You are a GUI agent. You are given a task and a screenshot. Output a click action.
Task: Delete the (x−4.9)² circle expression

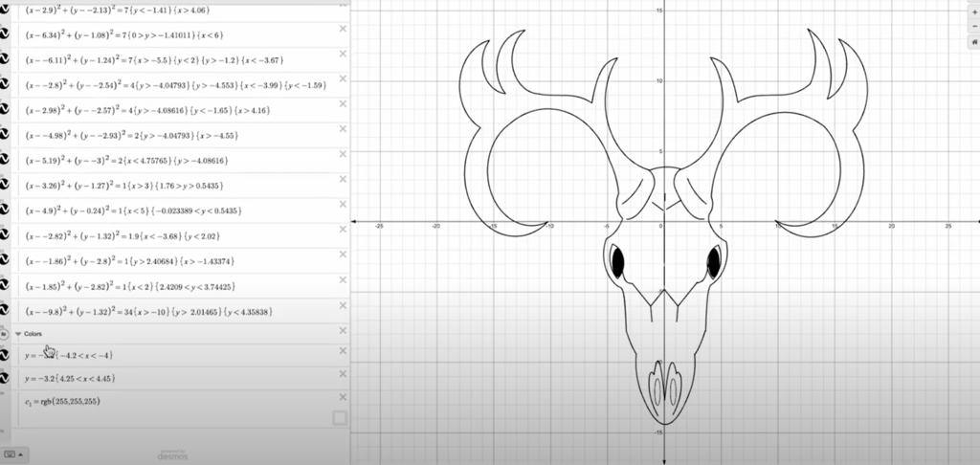tap(343, 205)
